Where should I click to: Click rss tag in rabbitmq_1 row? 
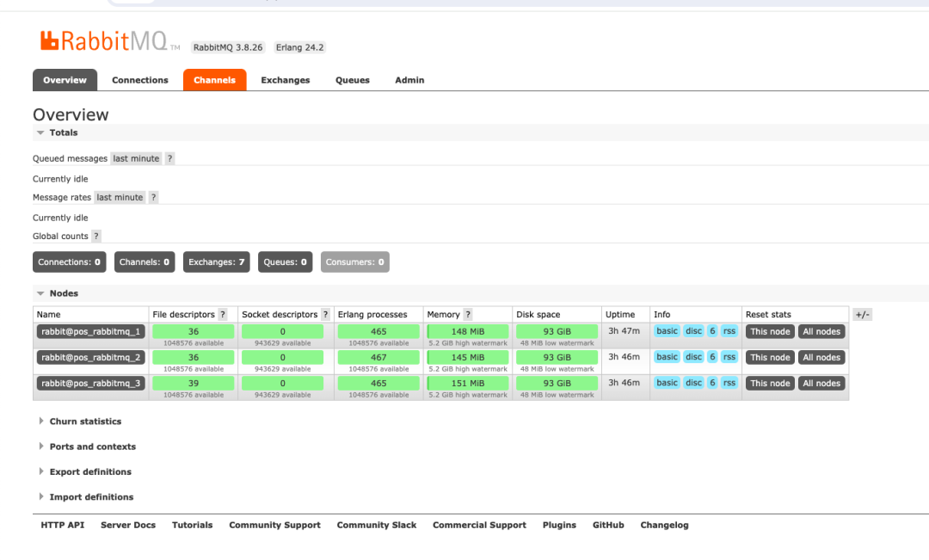(729, 331)
